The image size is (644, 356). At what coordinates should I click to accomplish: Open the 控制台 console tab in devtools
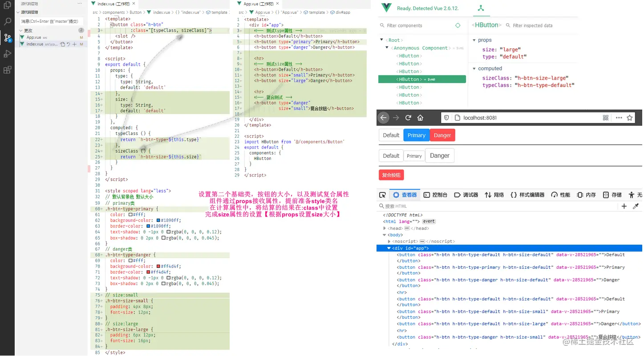pos(435,195)
